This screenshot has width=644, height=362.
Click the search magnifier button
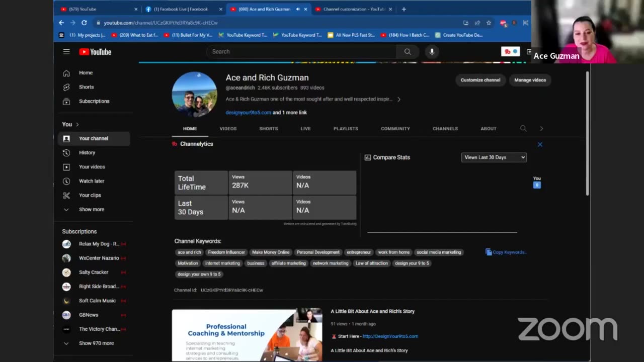click(x=408, y=51)
